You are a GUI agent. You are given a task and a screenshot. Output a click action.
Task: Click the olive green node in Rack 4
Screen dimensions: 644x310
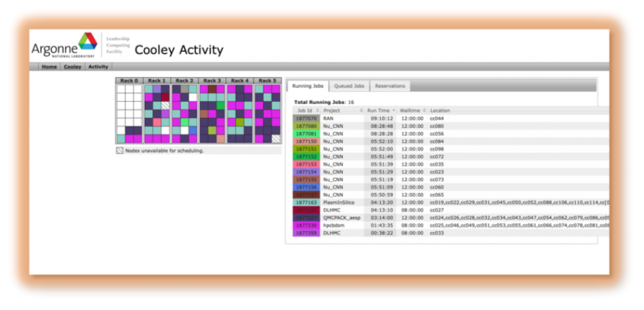click(240, 122)
